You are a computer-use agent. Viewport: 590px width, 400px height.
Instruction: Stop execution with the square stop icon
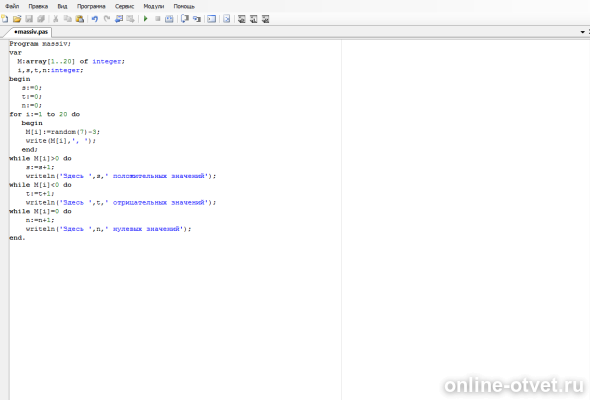(158, 19)
